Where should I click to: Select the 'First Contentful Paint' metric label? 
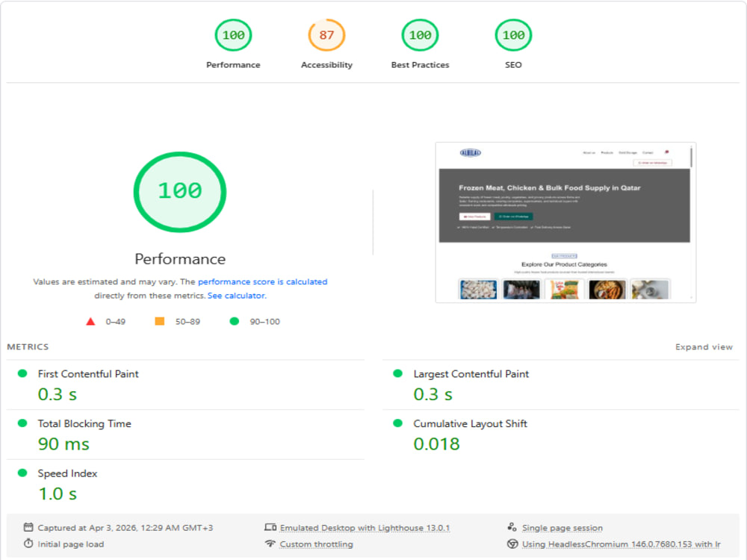[x=88, y=374]
